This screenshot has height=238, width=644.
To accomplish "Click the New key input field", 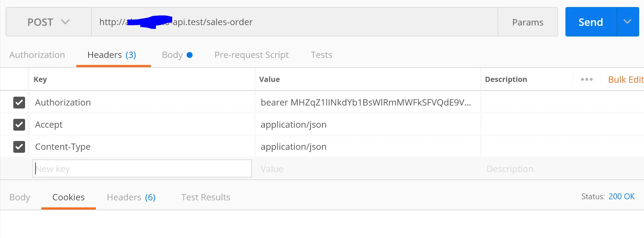I will (x=142, y=169).
